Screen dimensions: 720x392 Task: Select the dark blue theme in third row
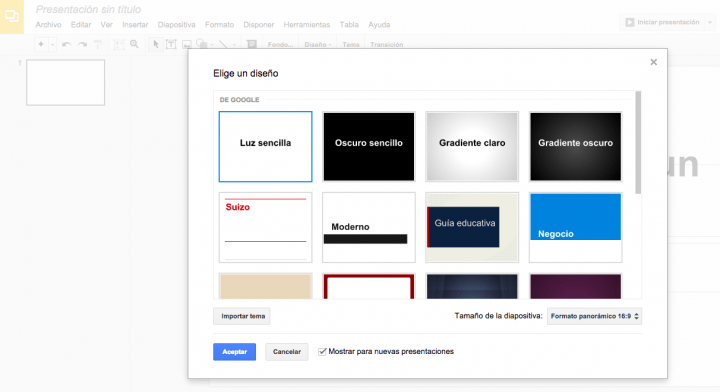(472, 286)
